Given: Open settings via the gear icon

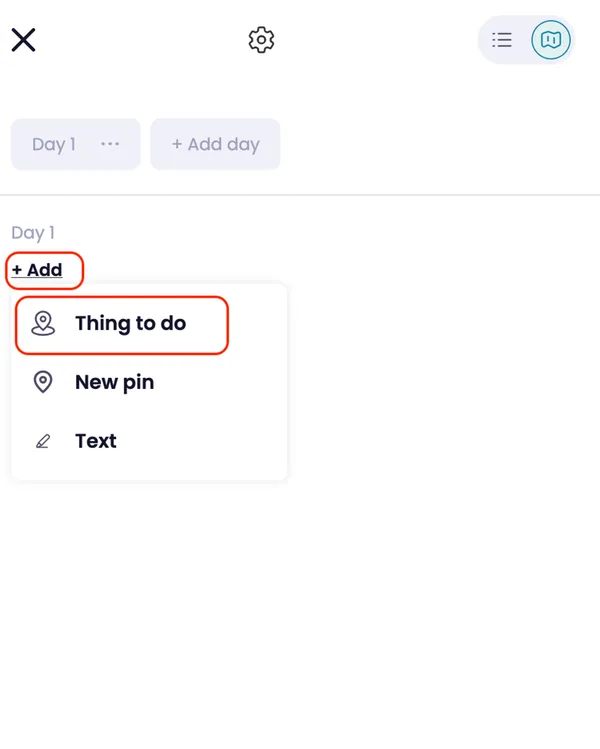Looking at the screenshot, I should [261, 40].
